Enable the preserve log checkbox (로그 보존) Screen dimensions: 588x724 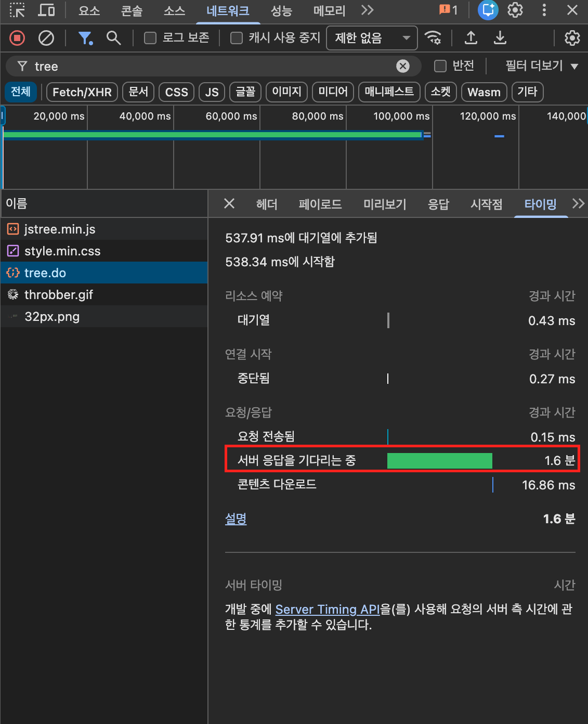click(150, 37)
